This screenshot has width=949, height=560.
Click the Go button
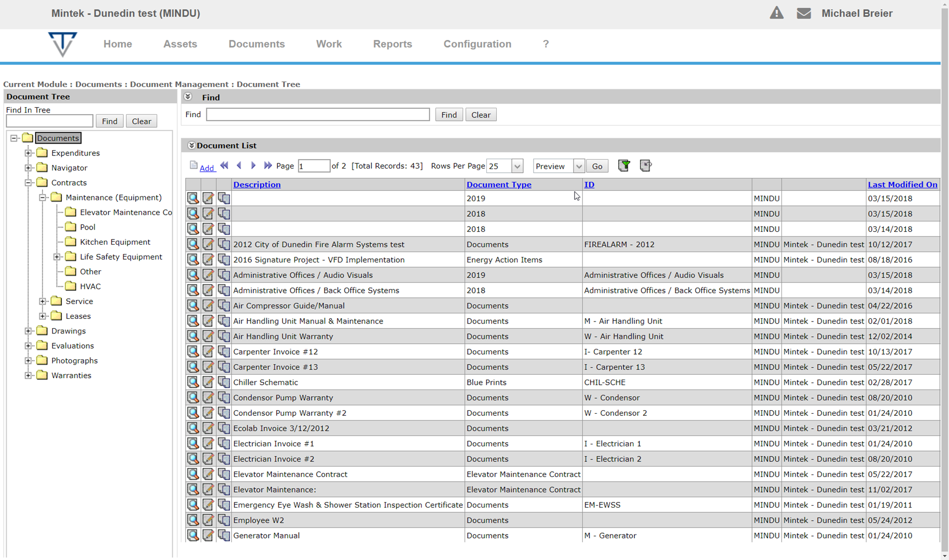tap(597, 166)
